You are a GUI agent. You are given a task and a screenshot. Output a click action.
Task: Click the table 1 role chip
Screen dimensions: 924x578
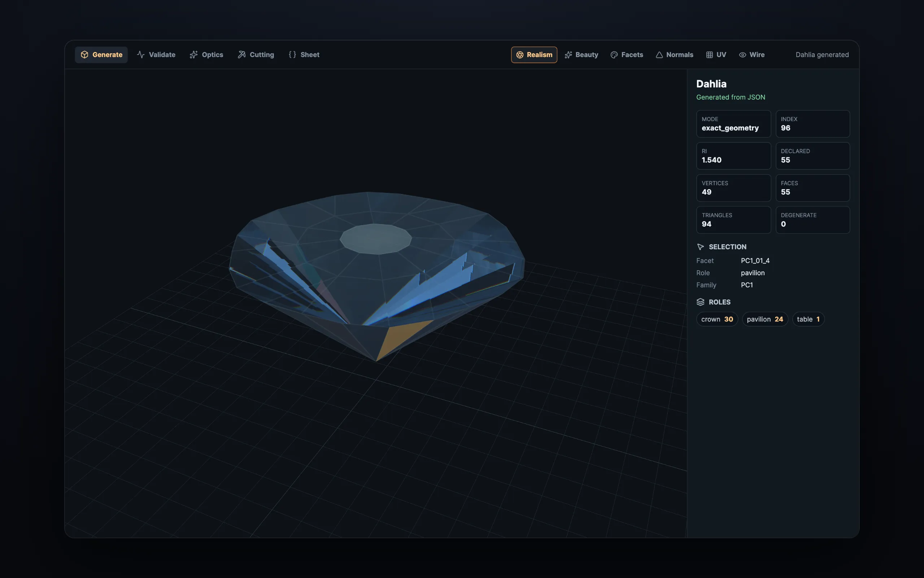pos(808,319)
